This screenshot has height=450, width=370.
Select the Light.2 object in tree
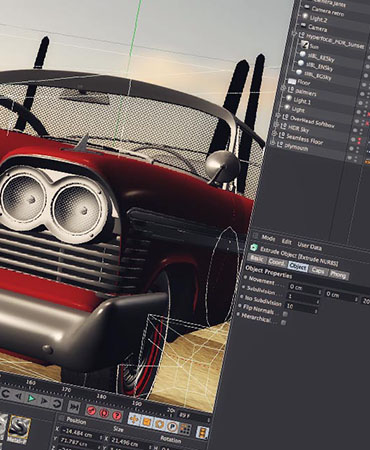[x=318, y=18]
